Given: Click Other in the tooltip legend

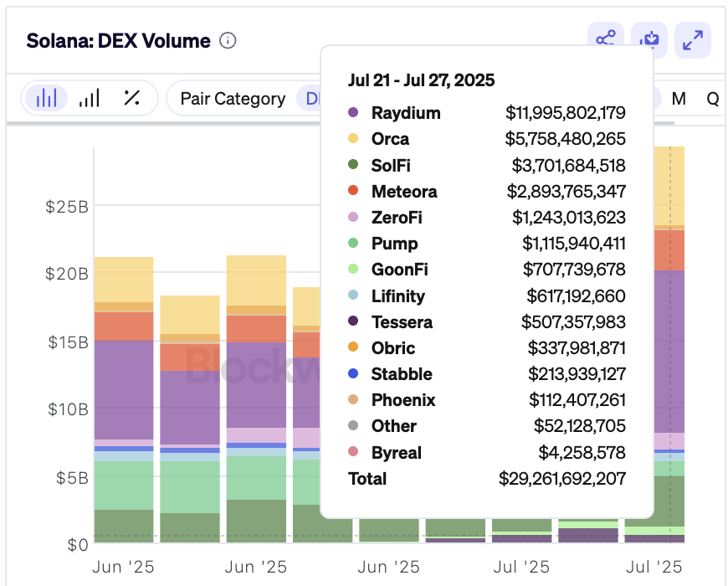Looking at the screenshot, I should 394,426.
